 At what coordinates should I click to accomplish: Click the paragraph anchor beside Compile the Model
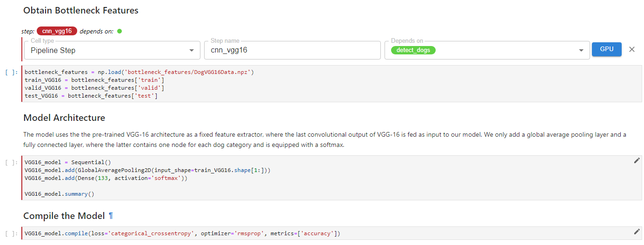(x=111, y=216)
